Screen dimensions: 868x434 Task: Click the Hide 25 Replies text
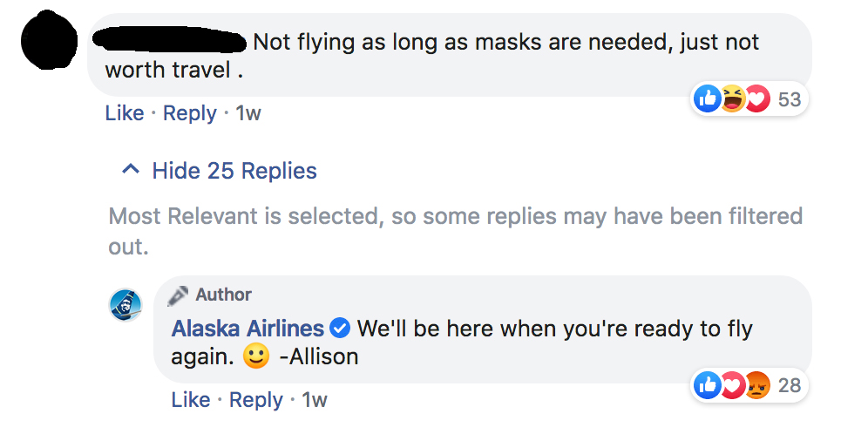point(234,171)
